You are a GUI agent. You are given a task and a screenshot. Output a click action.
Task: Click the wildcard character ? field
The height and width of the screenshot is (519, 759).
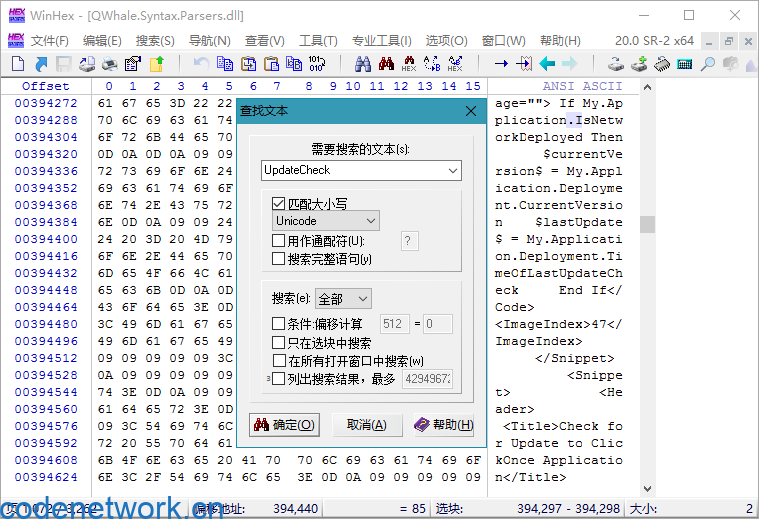(409, 241)
